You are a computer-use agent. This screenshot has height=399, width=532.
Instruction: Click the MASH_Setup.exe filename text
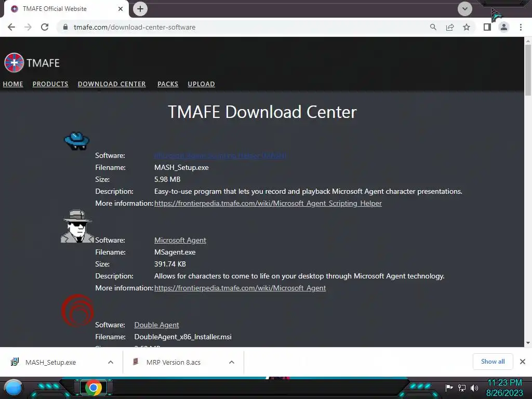point(181,167)
